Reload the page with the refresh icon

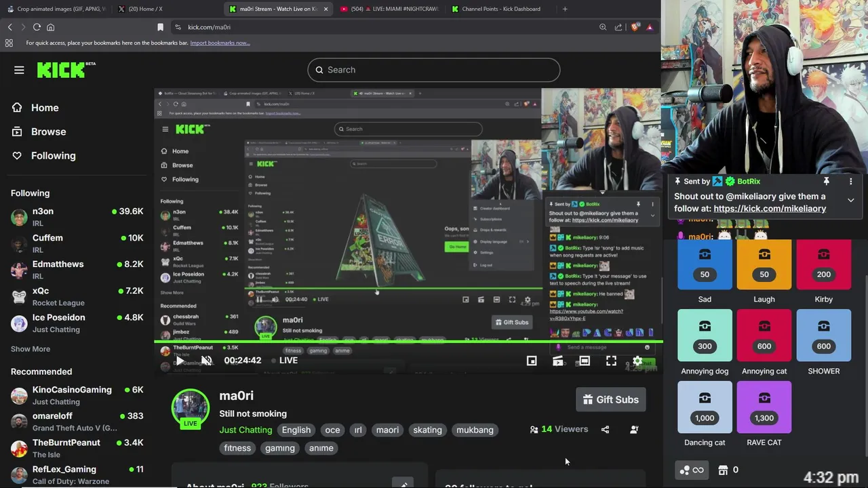click(x=37, y=27)
